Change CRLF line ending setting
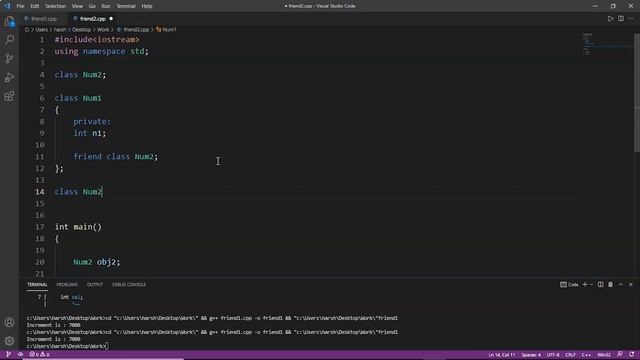 [x=570, y=355]
